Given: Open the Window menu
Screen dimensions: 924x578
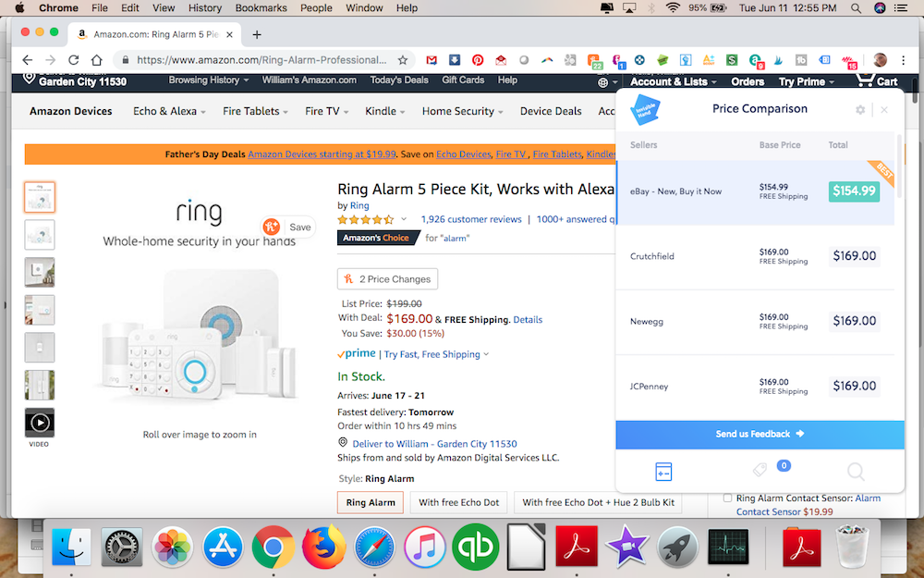Looking at the screenshot, I should (x=364, y=7).
